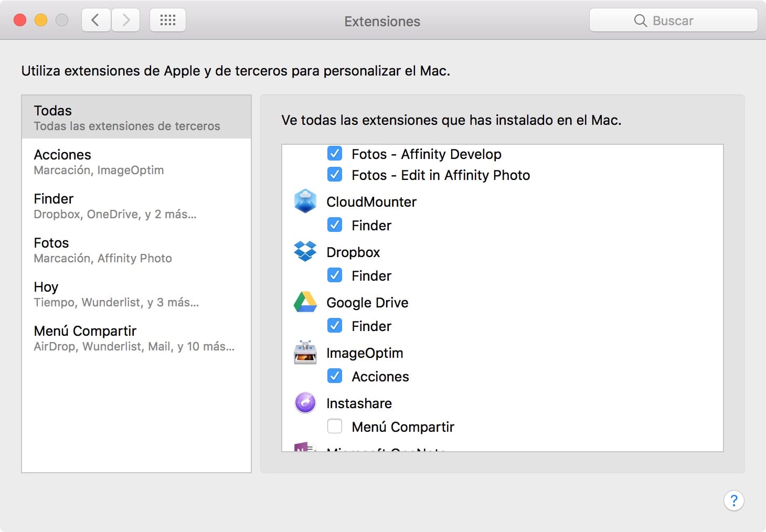Select the Acciones category
Viewport: 766px width, 532px height.
pos(136,161)
